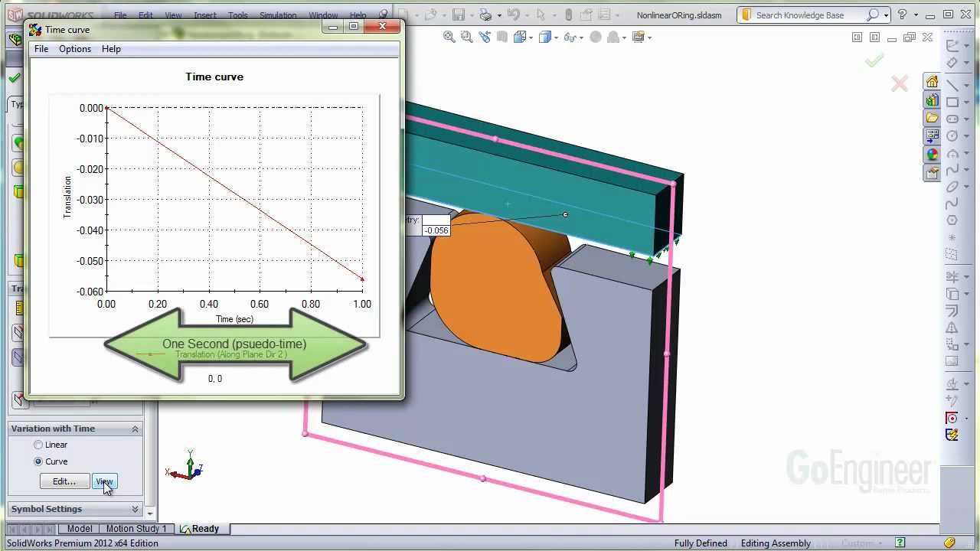Screen dimensions: 980x551
Task: Select the Ellipse sketch tool
Action: (x=952, y=187)
